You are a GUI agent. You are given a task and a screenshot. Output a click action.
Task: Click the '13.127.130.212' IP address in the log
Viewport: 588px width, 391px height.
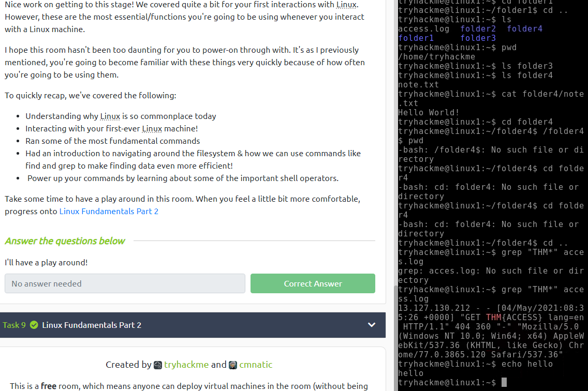click(434, 308)
